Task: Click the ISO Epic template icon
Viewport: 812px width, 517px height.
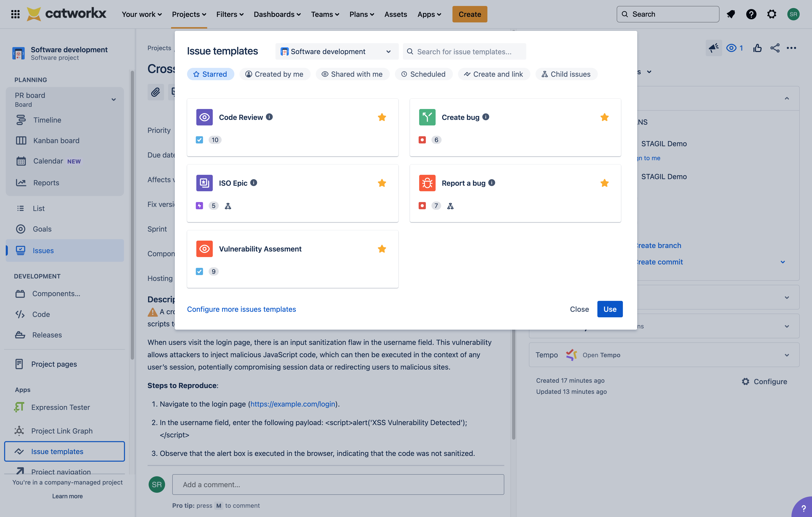Action: pyautogui.click(x=204, y=183)
